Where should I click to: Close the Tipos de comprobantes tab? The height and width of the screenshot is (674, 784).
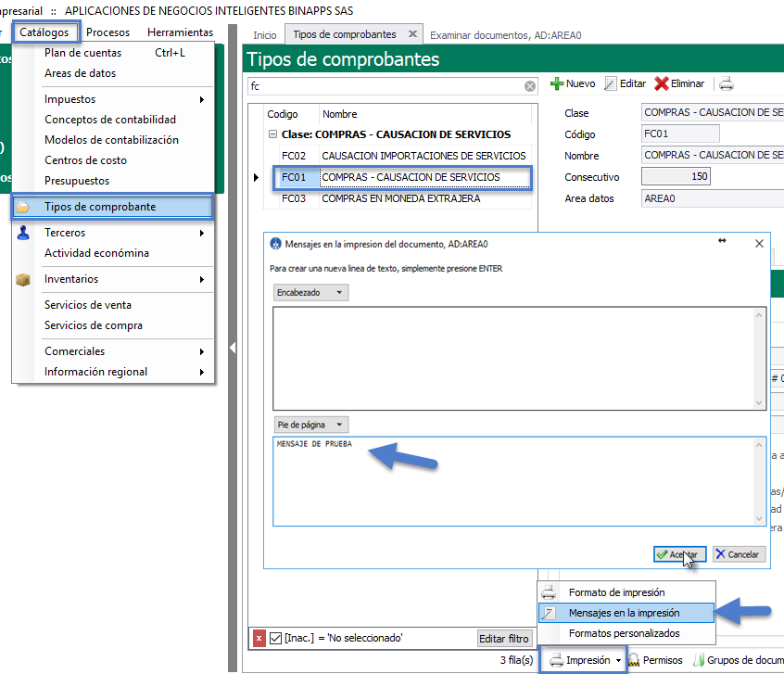(x=412, y=34)
